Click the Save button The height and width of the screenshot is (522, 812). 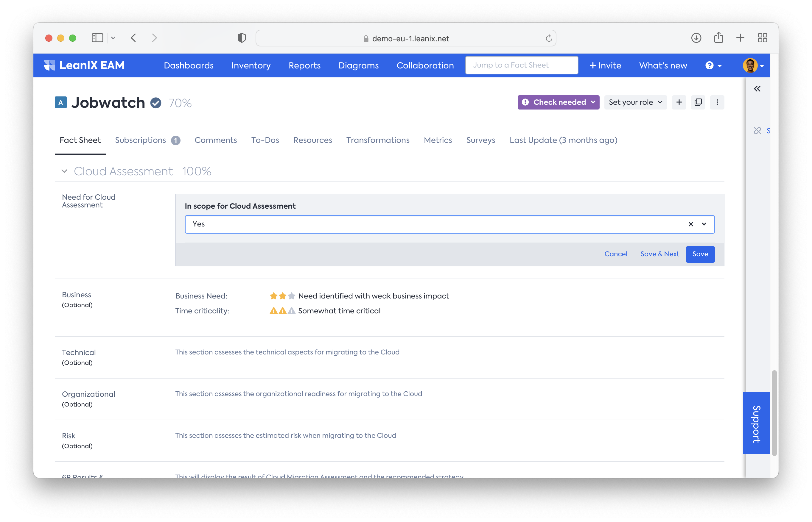click(700, 254)
